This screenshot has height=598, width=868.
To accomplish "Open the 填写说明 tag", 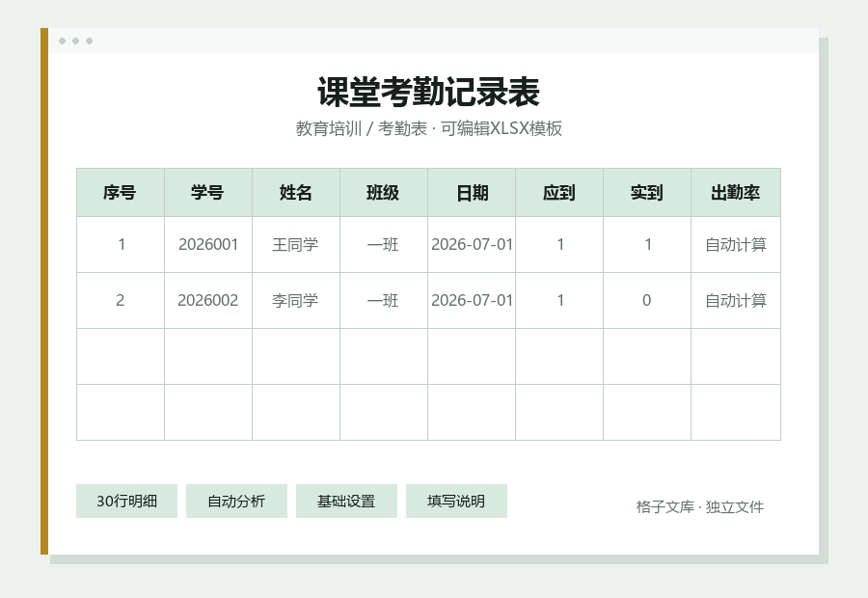I will tap(456, 502).
